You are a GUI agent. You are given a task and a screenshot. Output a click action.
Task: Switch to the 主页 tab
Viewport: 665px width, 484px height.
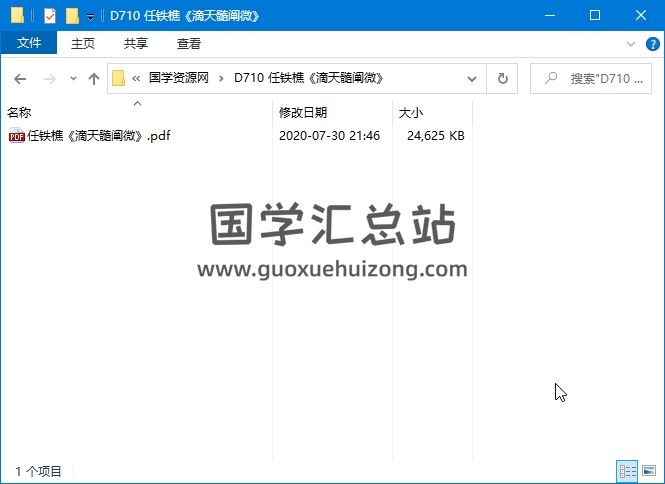[83, 43]
